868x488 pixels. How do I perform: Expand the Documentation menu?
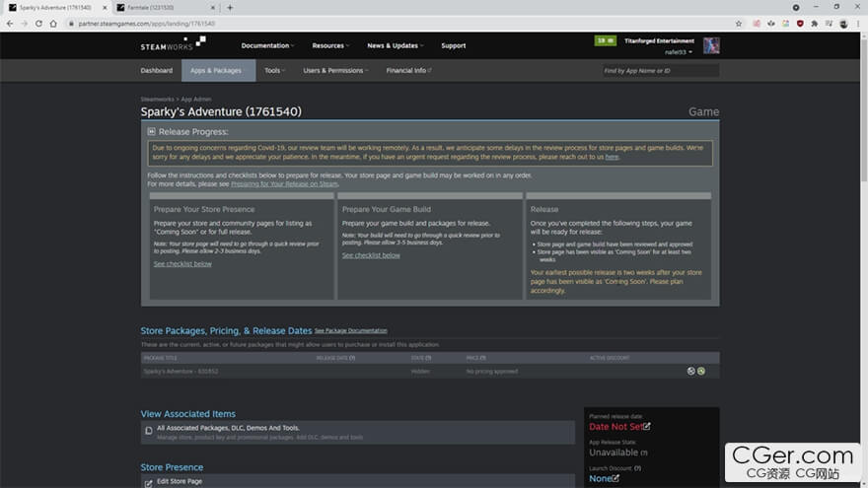pyautogui.click(x=267, y=45)
